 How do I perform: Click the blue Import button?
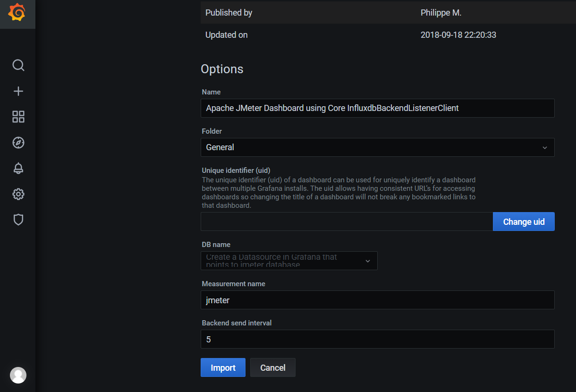(x=223, y=367)
